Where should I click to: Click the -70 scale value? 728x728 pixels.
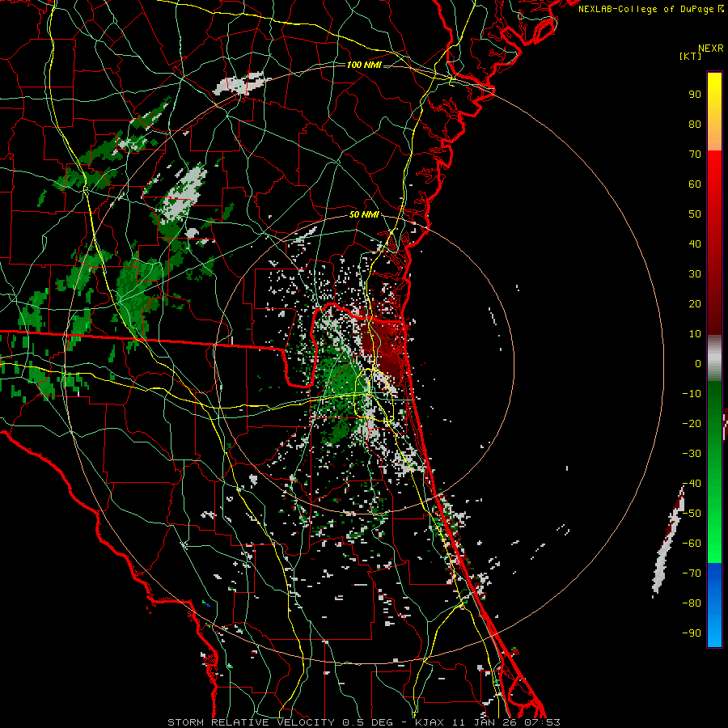(692, 574)
